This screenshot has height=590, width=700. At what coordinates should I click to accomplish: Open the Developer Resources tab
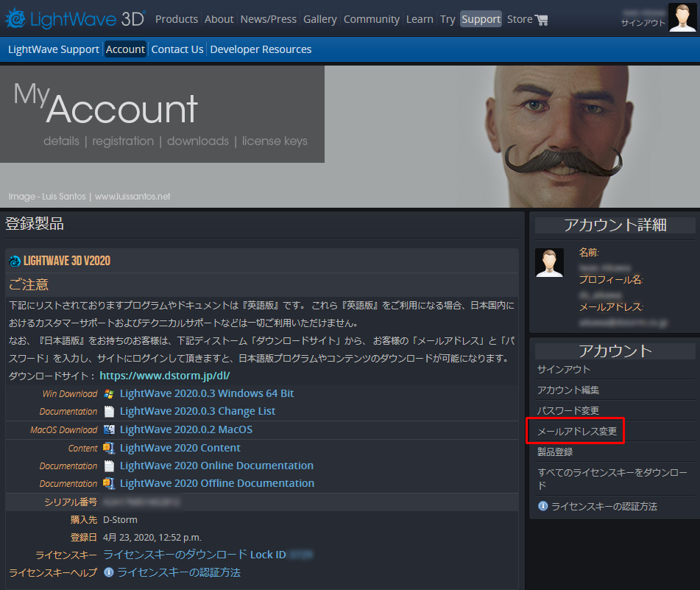coord(261,49)
